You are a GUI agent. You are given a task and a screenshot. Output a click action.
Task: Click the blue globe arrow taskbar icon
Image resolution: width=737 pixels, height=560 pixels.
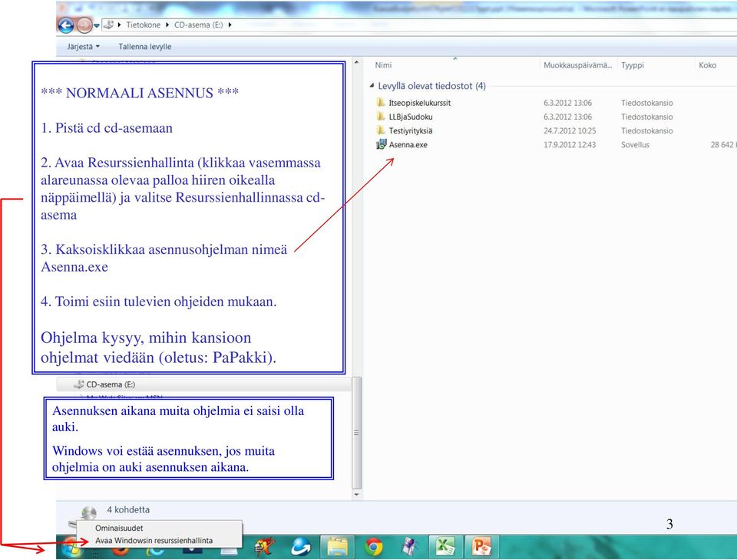(300, 547)
